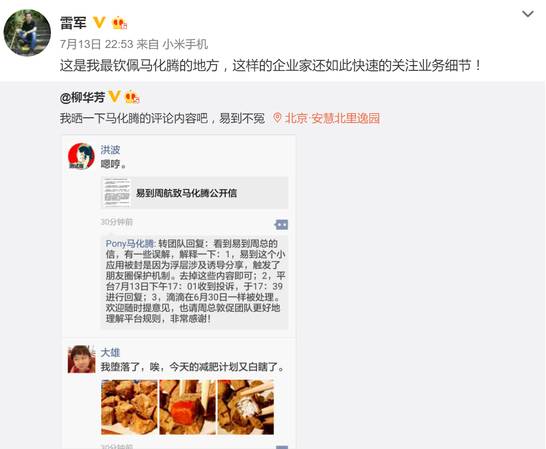Click the comment bubble icon under 洪波's post
This screenshot has height=449, width=546.
tap(281, 225)
